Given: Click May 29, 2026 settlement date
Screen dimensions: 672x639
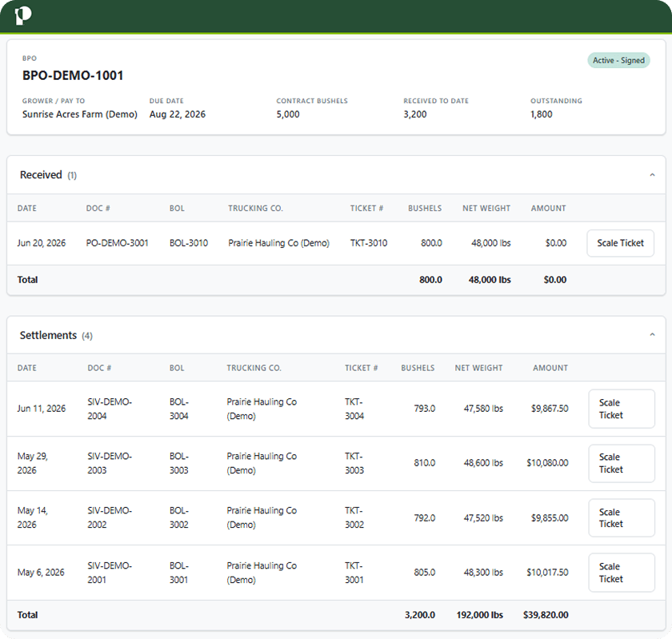Looking at the screenshot, I should click(x=33, y=463).
